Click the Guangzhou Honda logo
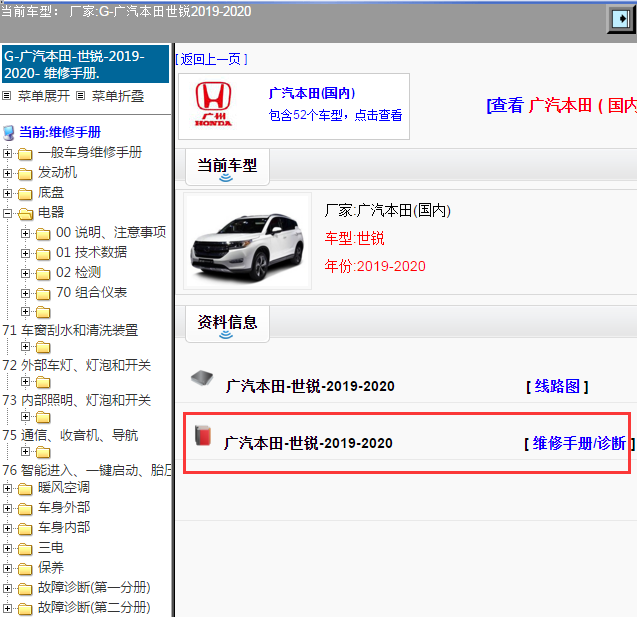The height and width of the screenshot is (617, 637). coord(213,104)
